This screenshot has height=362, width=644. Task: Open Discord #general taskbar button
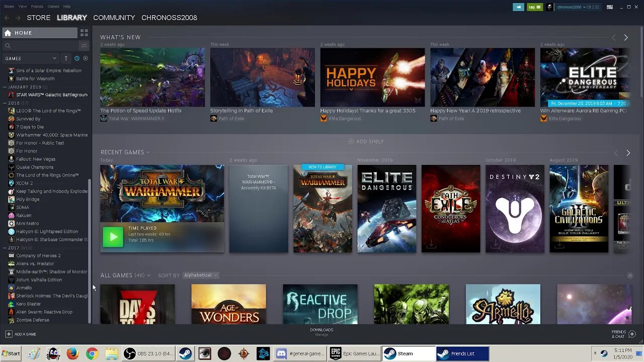tap(300, 353)
